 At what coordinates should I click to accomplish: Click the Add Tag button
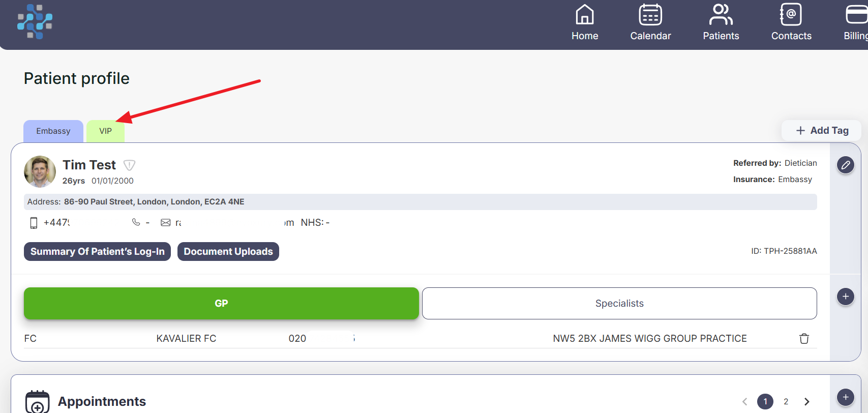821,131
